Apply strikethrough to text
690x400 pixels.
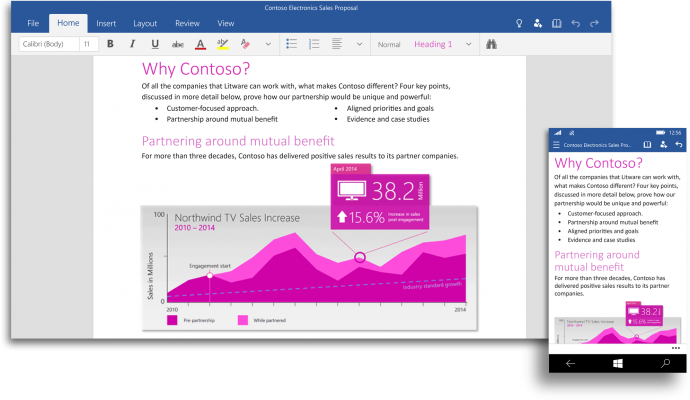pyautogui.click(x=177, y=44)
